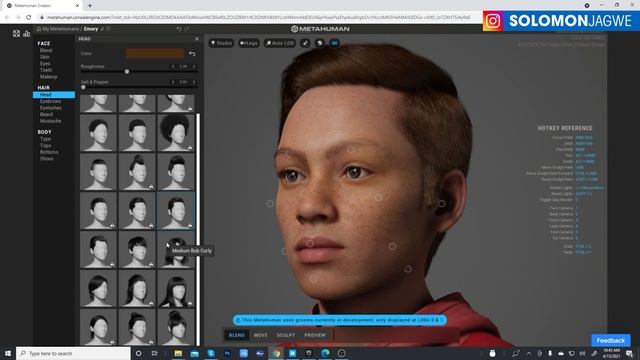Image resolution: width=640 pixels, height=360 pixels.
Task: Select Shoes under BODY
Action: tap(47, 158)
